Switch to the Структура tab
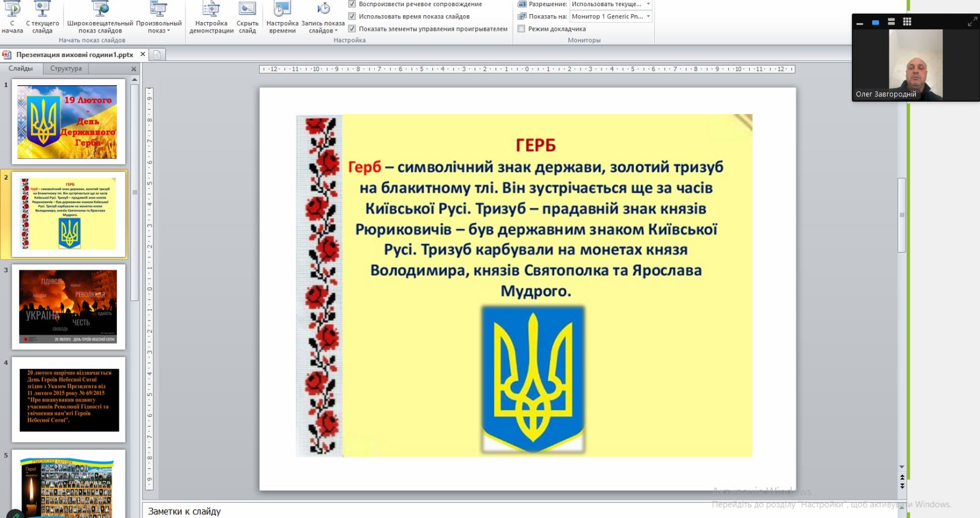Viewport: 980px width, 518px height. [x=66, y=69]
